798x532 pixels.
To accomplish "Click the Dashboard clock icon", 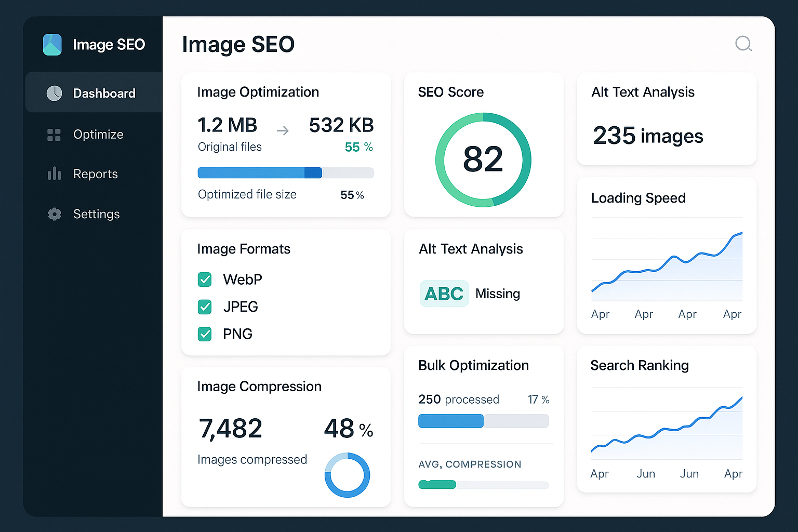I will pos(54,94).
